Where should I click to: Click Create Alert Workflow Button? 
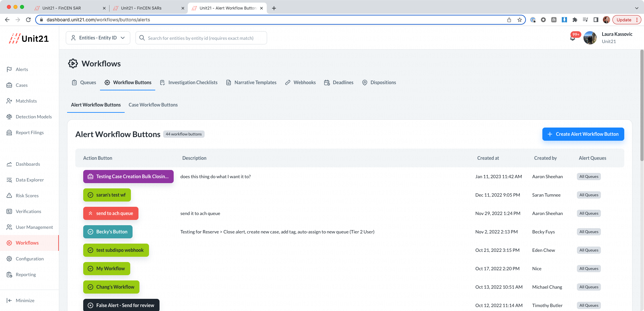pos(583,134)
